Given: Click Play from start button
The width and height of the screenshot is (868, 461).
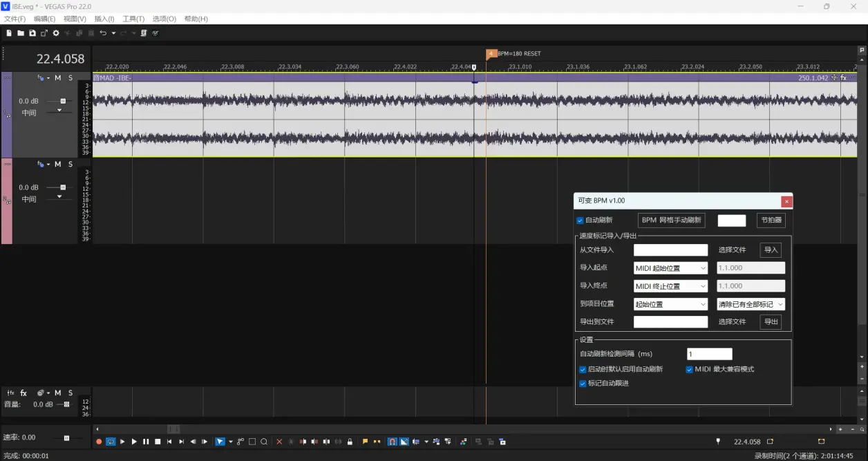Looking at the screenshot, I should tap(122, 442).
